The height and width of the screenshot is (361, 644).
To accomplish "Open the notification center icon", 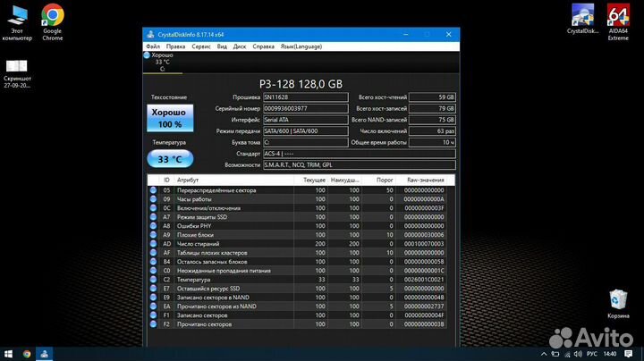I will point(629,354).
